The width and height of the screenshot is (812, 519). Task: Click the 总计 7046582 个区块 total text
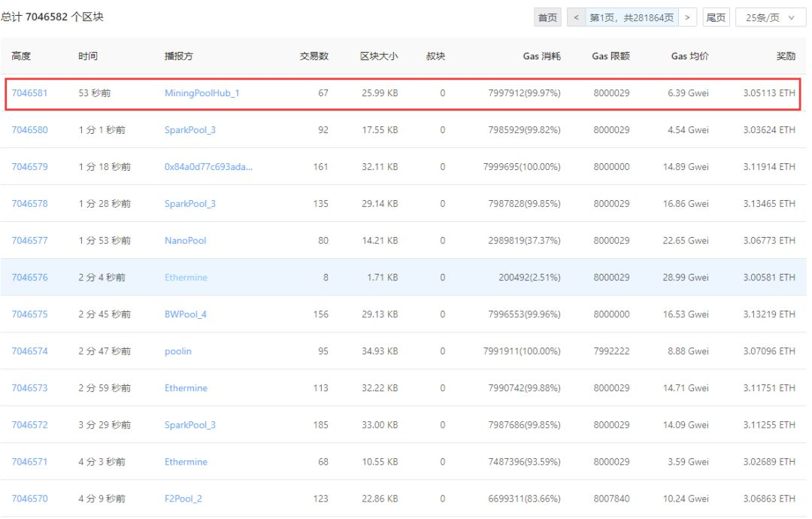(53, 17)
